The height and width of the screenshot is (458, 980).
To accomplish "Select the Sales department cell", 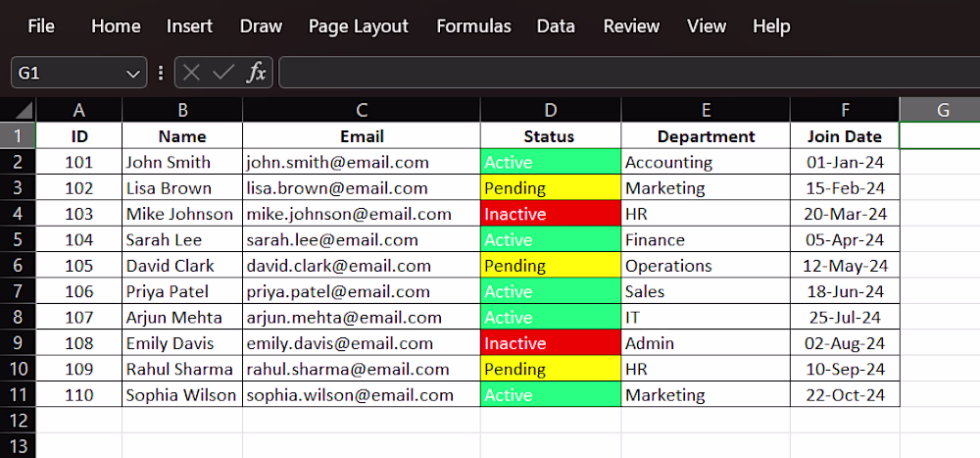I will point(706,291).
